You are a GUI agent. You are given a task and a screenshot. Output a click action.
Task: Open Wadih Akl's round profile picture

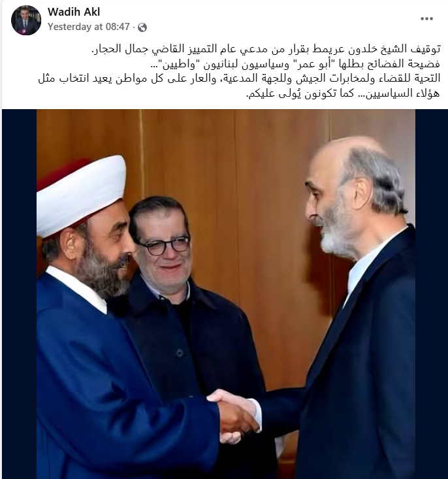(26, 20)
